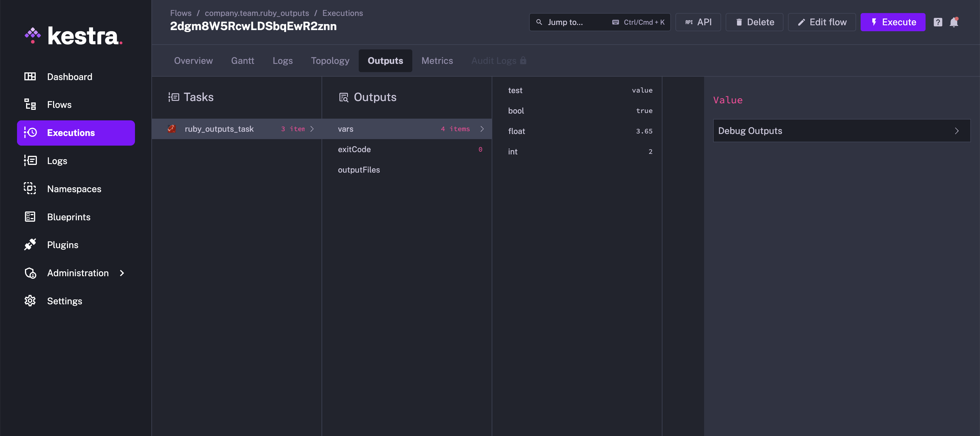Click the Edit flow button
980x436 pixels.
coord(822,22)
